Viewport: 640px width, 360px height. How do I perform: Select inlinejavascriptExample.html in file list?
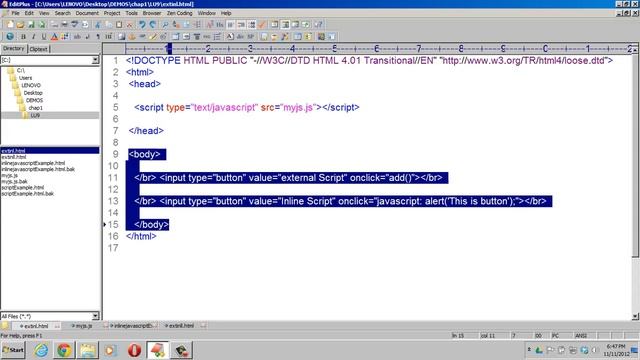pos(33,163)
